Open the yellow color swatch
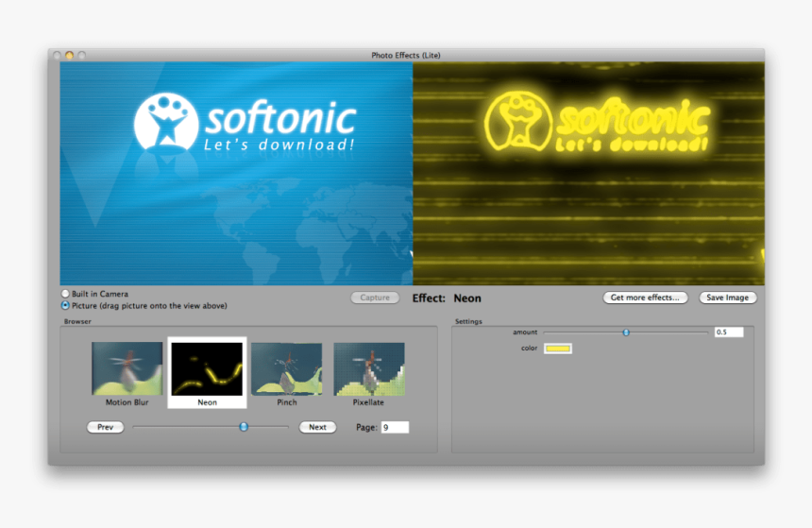This screenshot has width=812, height=528. pyautogui.click(x=558, y=349)
